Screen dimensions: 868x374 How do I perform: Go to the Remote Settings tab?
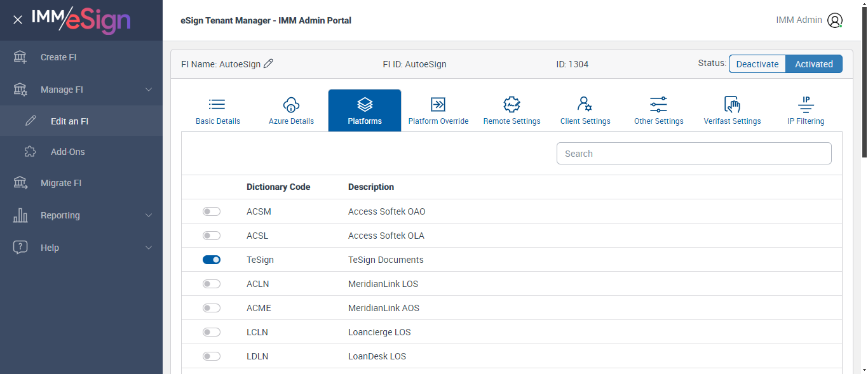[x=512, y=110]
